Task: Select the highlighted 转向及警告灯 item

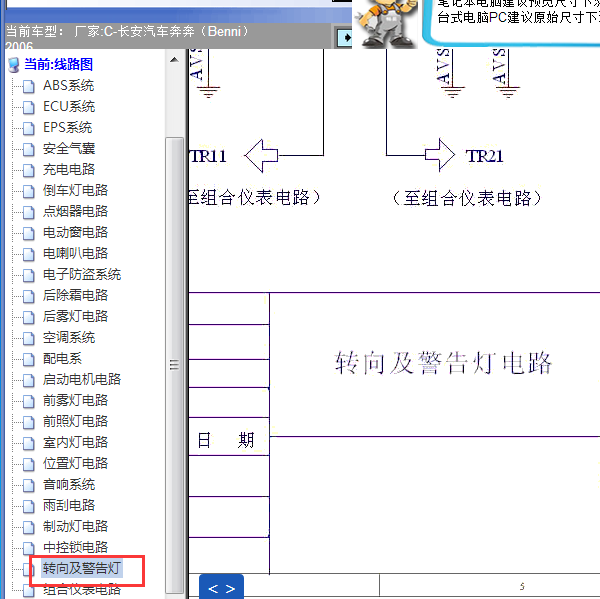Action: (x=82, y=568)
